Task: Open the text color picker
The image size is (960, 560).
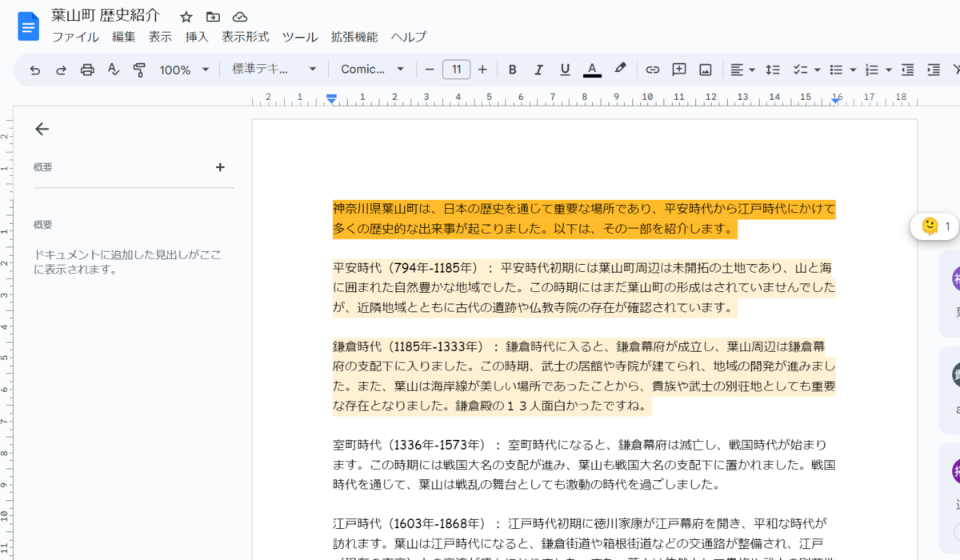Action: (592, 70)
